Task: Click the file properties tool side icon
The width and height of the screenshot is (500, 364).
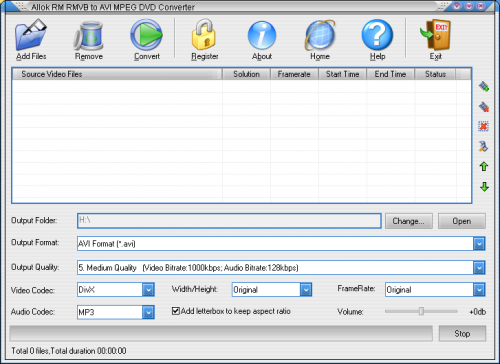Action: pos(483,146)
